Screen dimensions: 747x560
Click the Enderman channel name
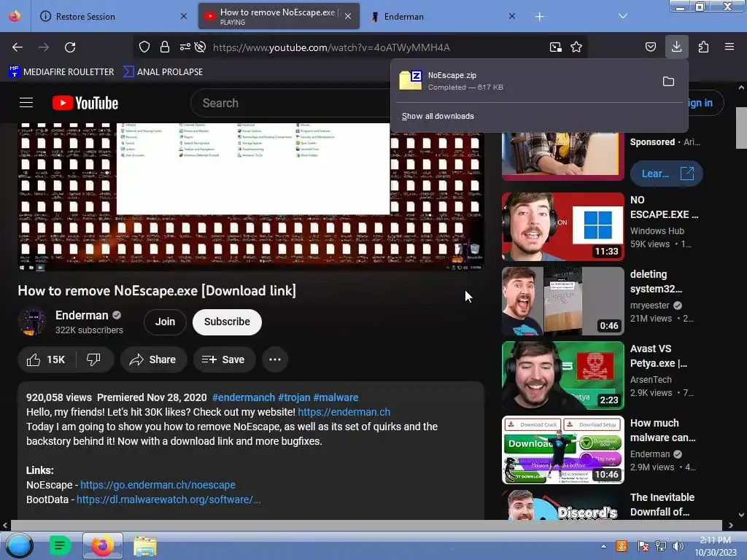point(82,315)
